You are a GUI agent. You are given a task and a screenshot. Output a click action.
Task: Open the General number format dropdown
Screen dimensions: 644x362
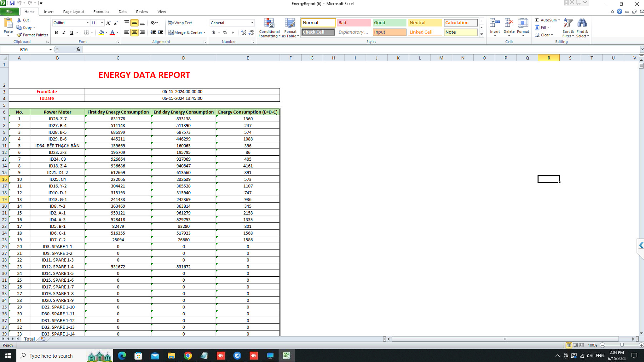pos(252,23)
